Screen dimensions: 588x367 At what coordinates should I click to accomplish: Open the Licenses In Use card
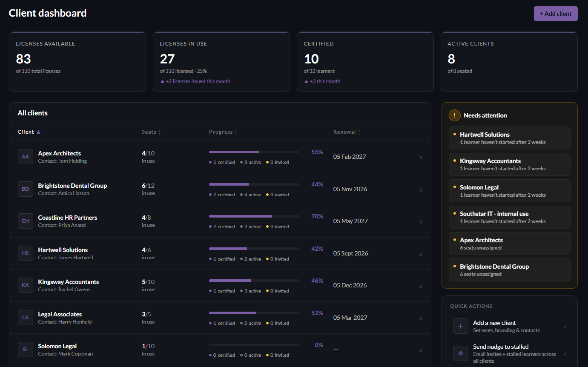[221, 62]
